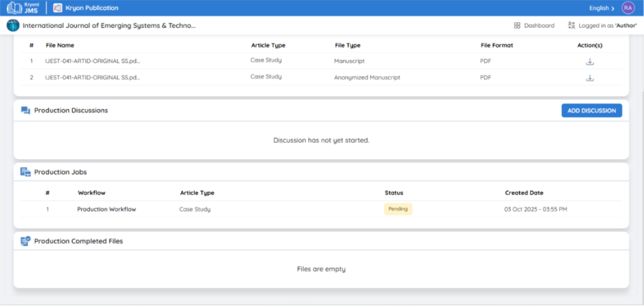The width and height of the screenshot is (644, 306).
Task: Click the 'Anonymized Manuscript' file type cell
Action: click(x=367, y=77)
